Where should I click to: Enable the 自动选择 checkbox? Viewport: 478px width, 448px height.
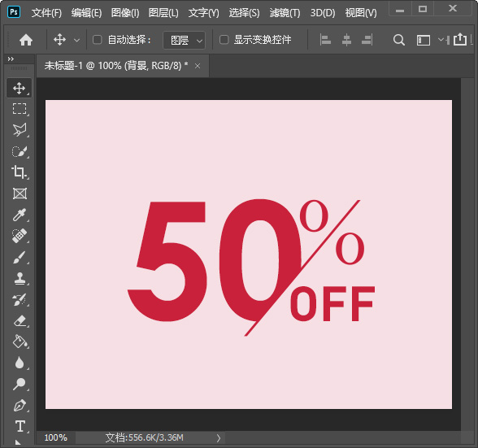[98, 40]
